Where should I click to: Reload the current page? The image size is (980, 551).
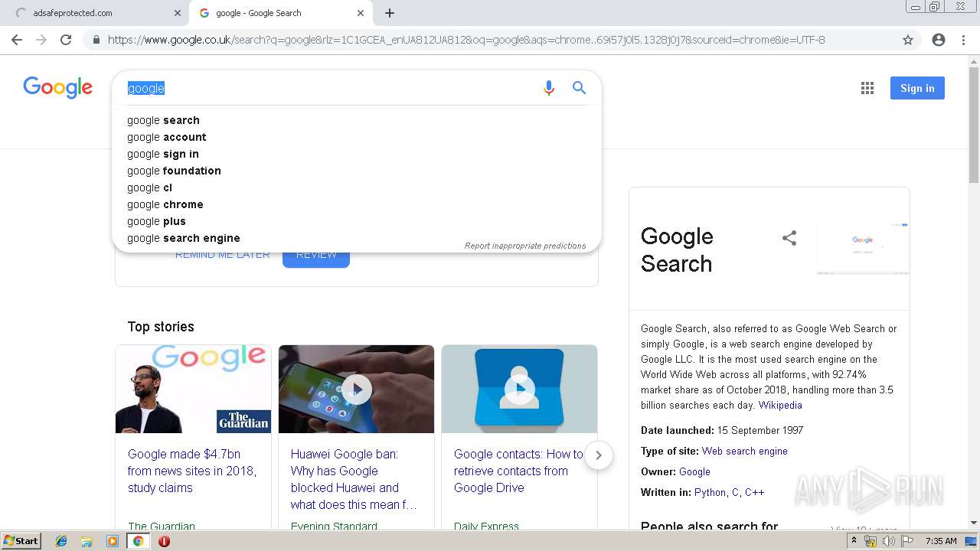66,40
